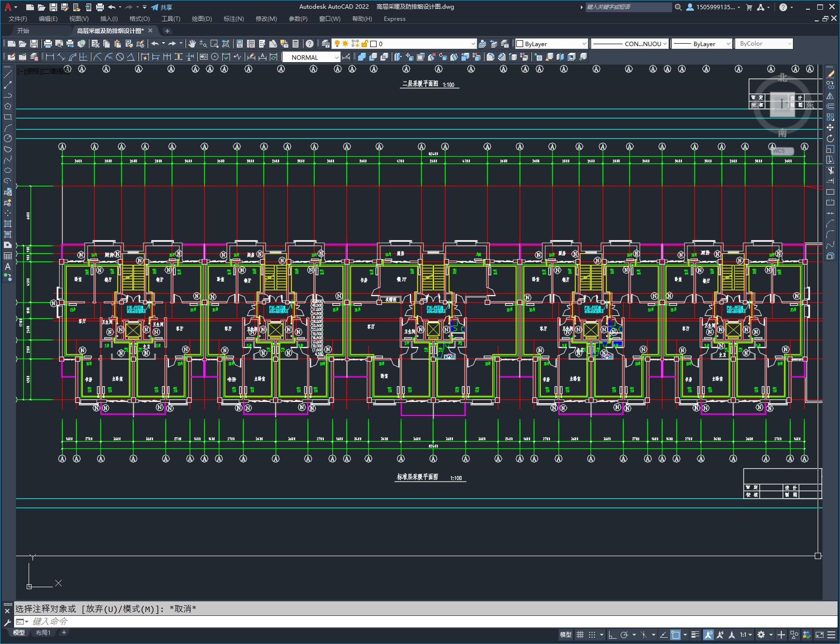Toggle annotation visibility icon in the status bar
Image resolution: width=840 pixels, height=644 pixels.
click(x=708, y=634)
